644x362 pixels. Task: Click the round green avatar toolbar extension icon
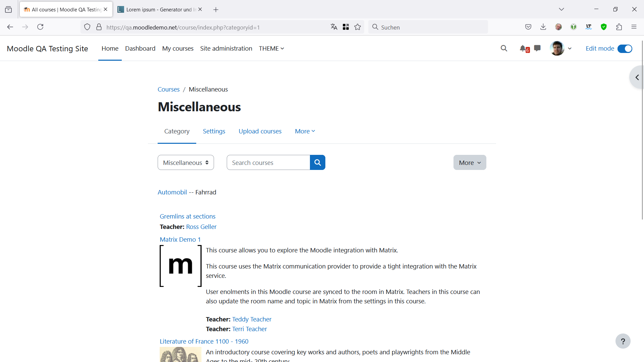pos(574,27)
